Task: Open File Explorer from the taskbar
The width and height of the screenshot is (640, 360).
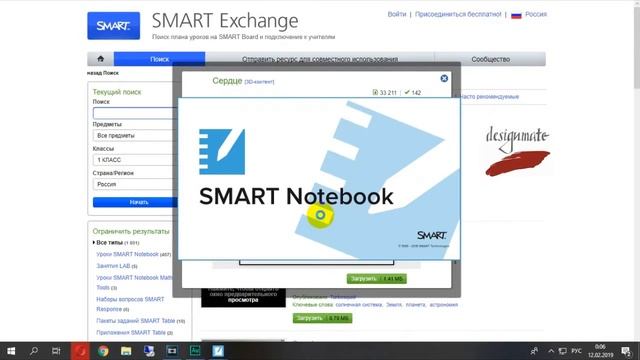Action: (126, 351)
